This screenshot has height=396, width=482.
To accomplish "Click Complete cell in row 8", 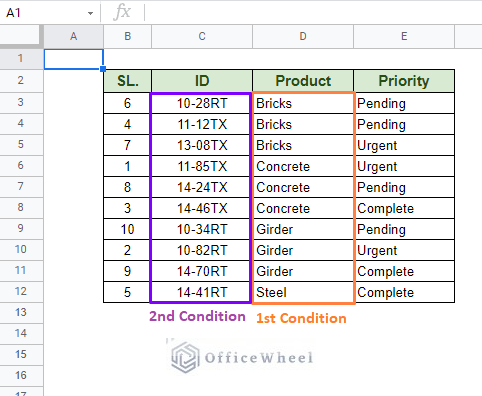I will (x=404, y=208).
